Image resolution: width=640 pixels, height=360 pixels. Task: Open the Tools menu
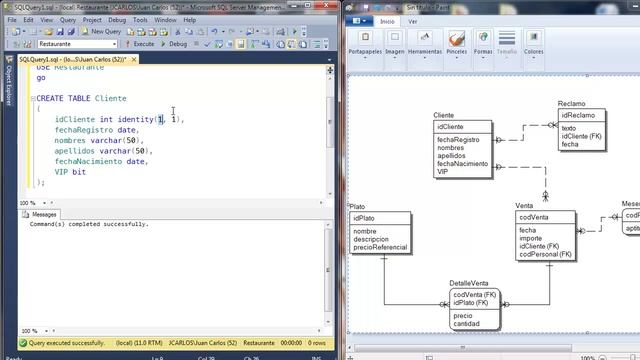[x=140, y=20]
